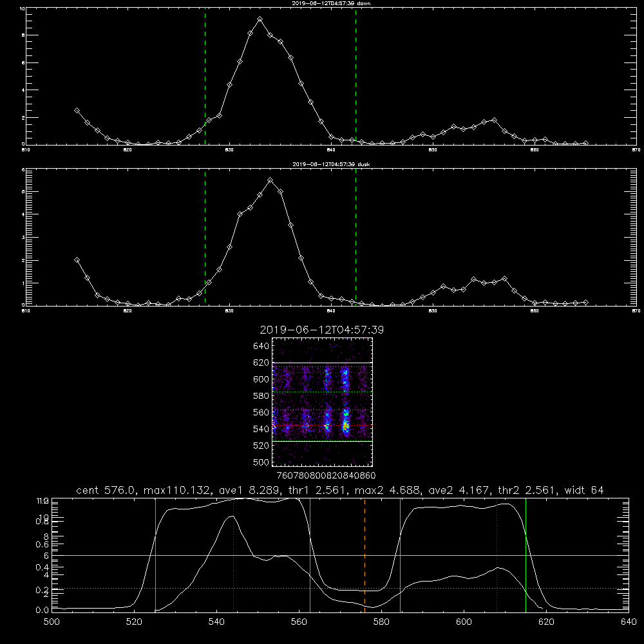The image size is (644, 644).
Task: Click the first leftmost diamond in the dawn plot
Action: coord(77,111)
